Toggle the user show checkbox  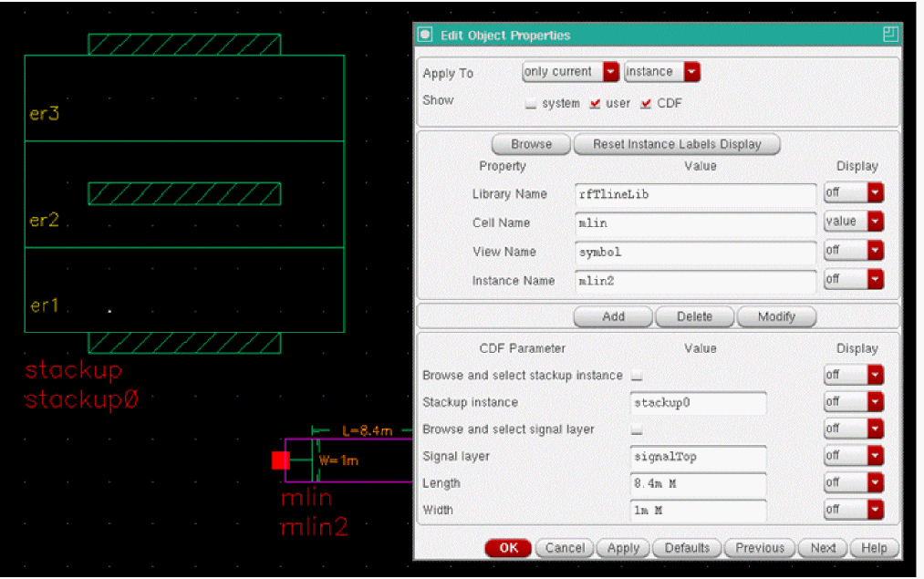tap(595, 104)
